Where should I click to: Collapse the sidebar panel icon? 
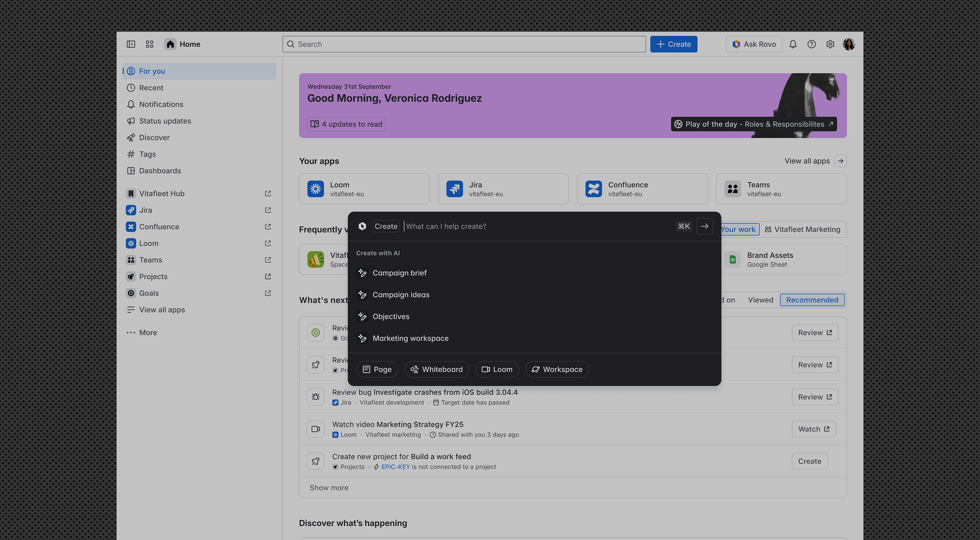coord(131,44)
